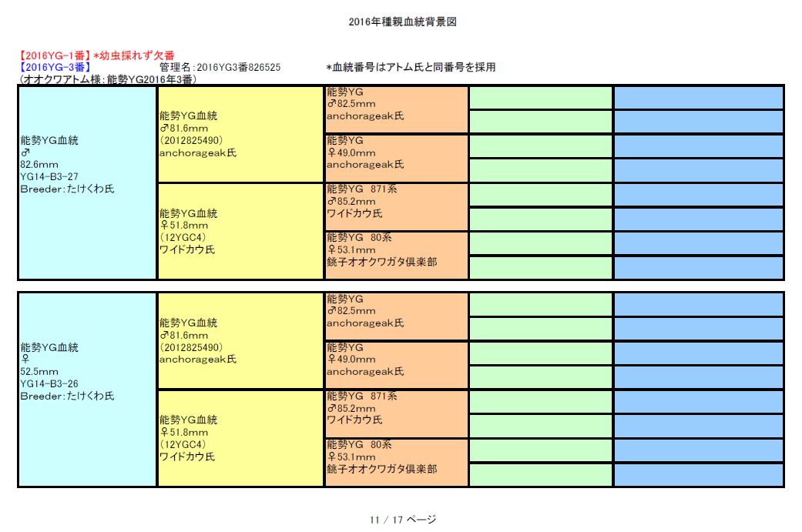Screen dimensions: 802x532
Task: Select the red 【2016YG-1番】 heading text
Action: 54,55
